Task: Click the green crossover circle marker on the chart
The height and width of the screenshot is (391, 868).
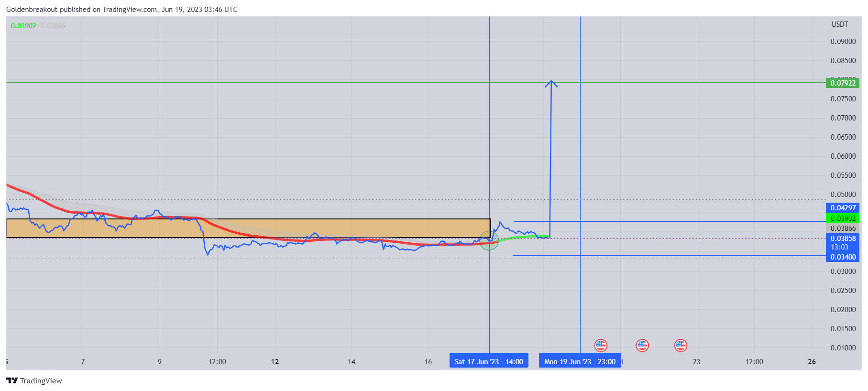Action: [489, 240]
